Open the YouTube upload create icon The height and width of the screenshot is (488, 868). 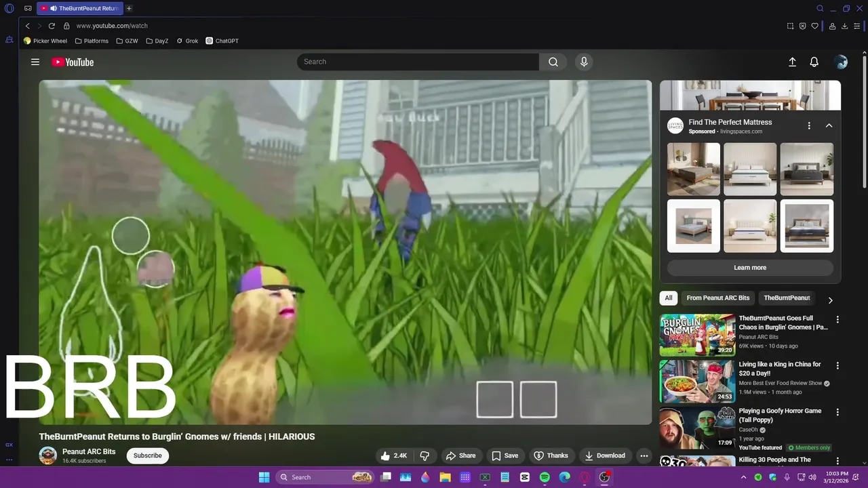[x=792, y=62]
